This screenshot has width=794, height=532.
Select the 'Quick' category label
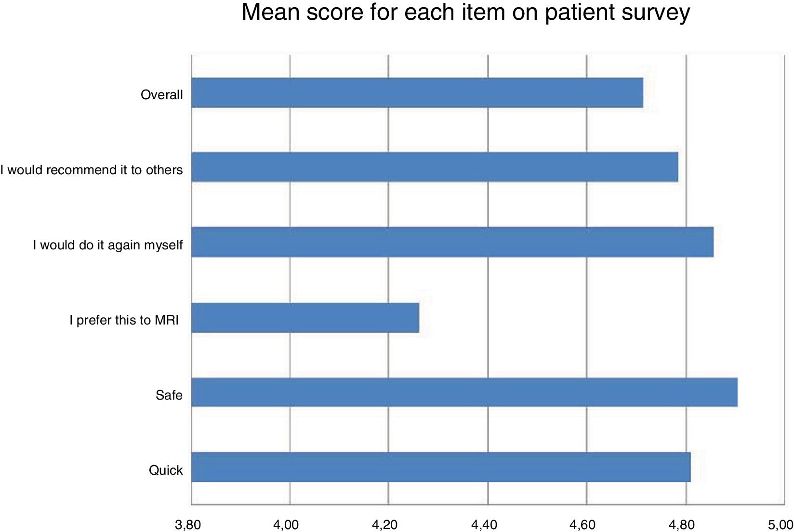point(165,470)
